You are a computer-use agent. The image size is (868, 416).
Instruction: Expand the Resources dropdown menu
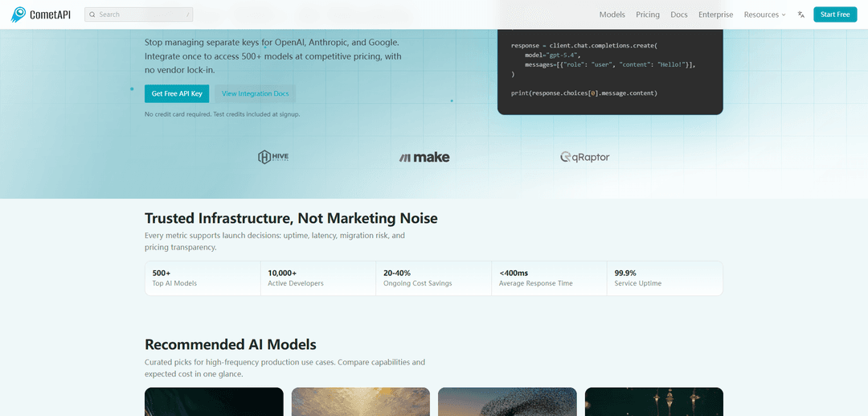(x=764, y=14)
